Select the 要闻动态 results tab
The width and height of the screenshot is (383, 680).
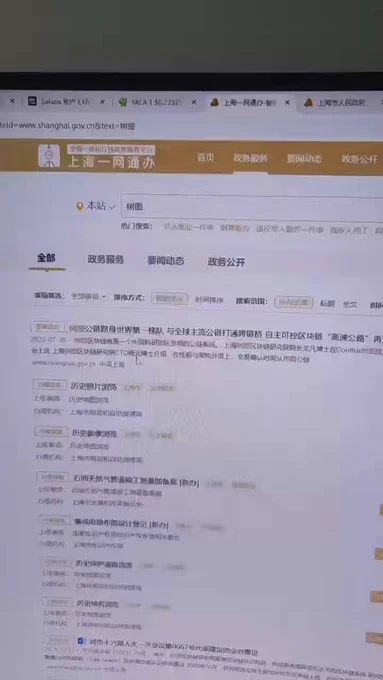tap(165, 261)
